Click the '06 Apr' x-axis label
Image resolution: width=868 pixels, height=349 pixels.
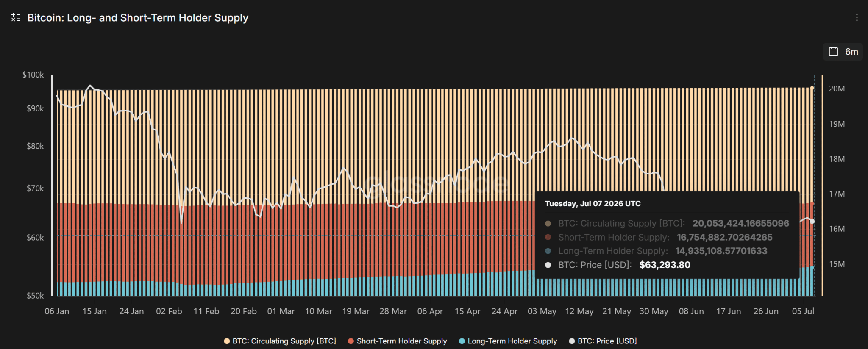pos(430,311)
